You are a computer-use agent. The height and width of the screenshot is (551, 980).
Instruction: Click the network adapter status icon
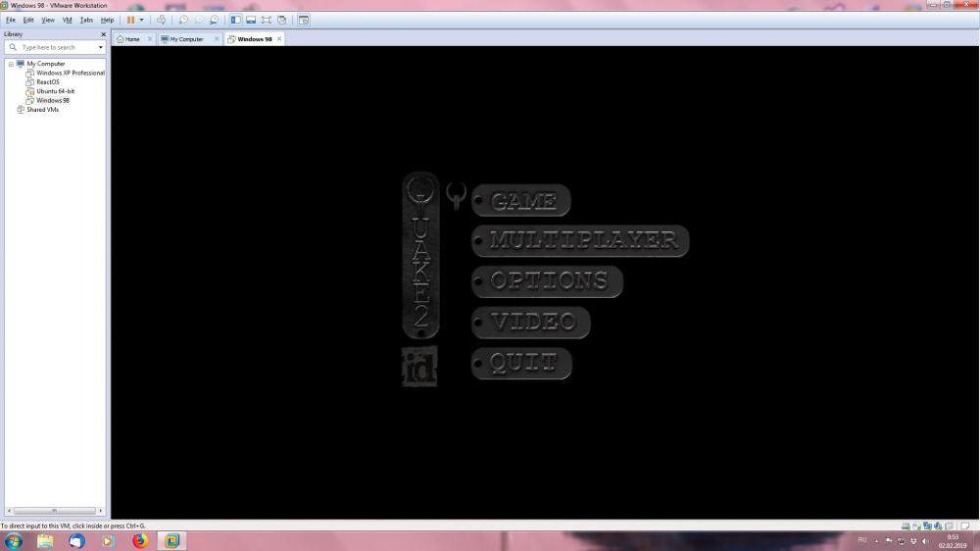[927, 526]
